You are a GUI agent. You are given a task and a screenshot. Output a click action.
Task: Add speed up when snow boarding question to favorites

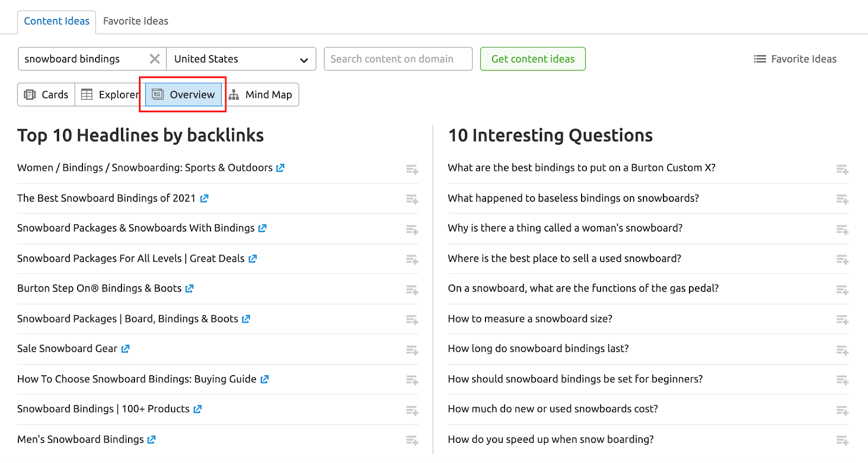tap(843, 440)
